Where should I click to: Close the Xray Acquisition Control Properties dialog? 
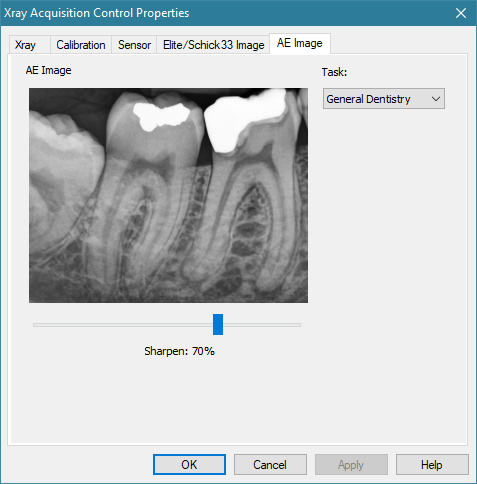[461, 13]
